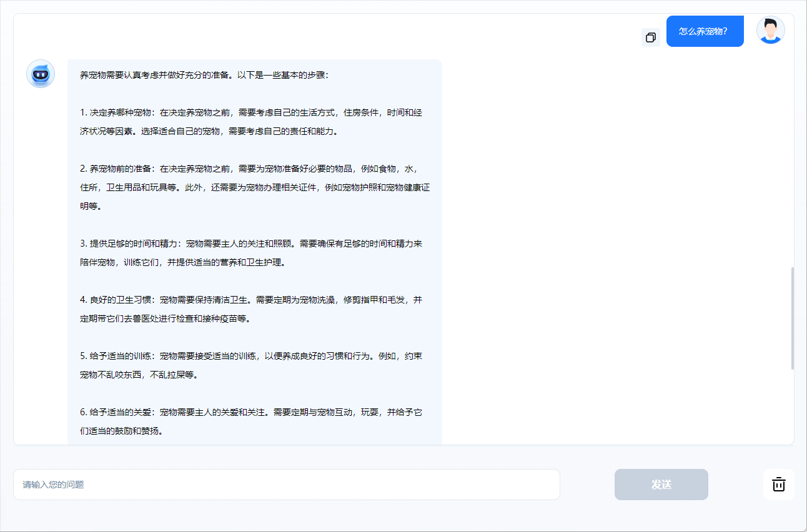Click step 5 text 给予适当的训练

[x=121, y=357]
